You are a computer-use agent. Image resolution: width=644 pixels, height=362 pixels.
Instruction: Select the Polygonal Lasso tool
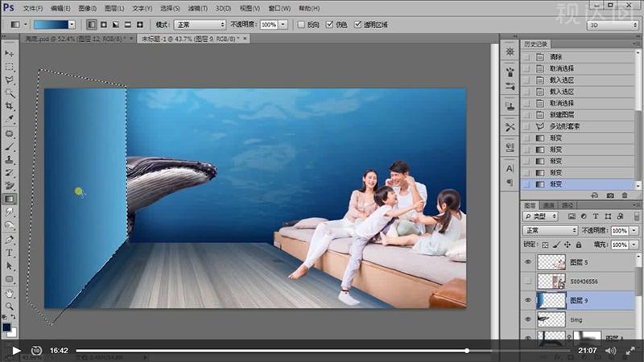click(x=9, y=80)
